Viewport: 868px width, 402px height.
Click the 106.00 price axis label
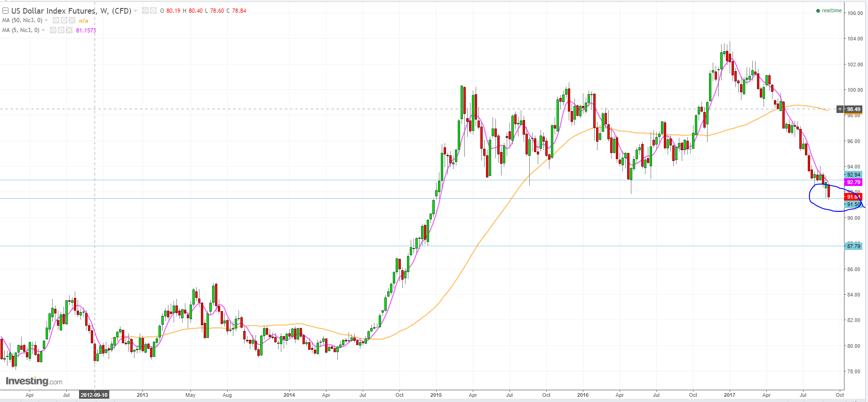pos(855,13)
